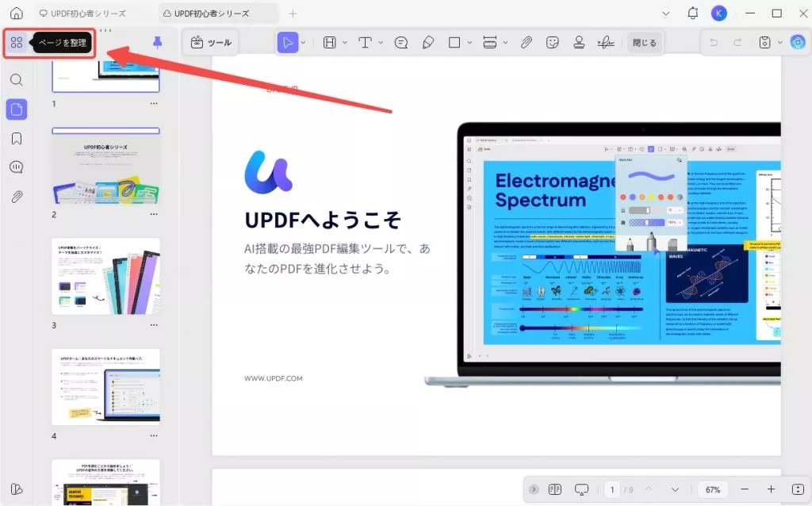Click the bottom-left sidebar layers icon
This screenshot has height=506, width=812.
click(17, 489)
